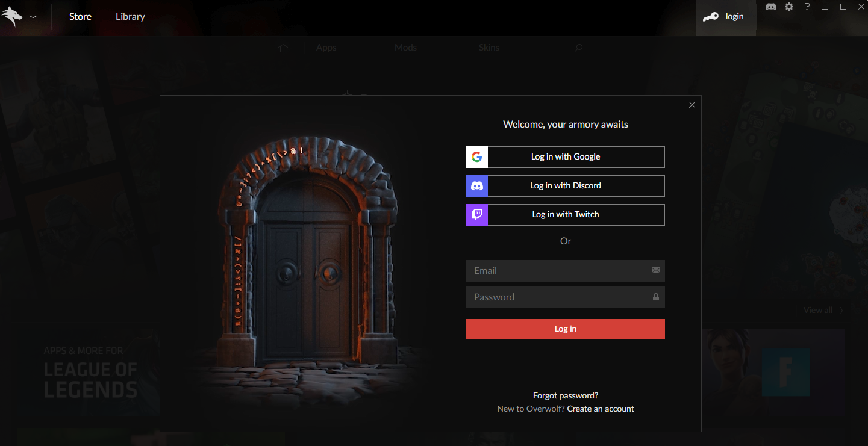Click the Twitch logo icon

(477, 215)
